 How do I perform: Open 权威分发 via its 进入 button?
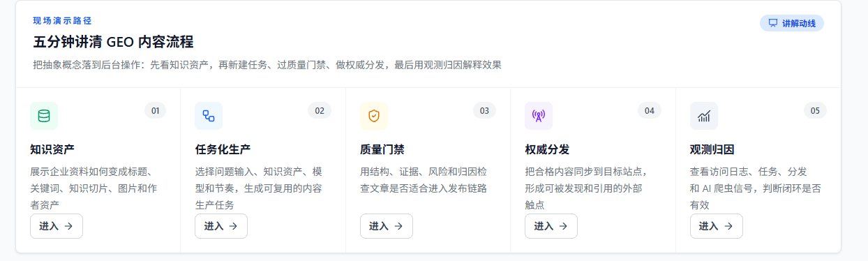[551, 226]
